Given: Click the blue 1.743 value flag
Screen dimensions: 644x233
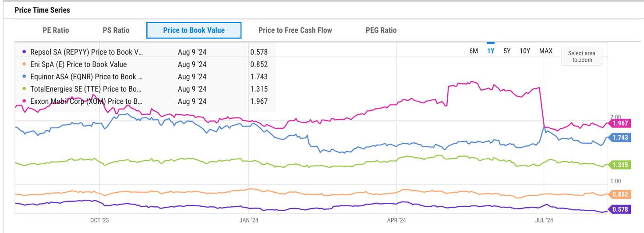Looking at the screenshot, I should tap(620, 138).
